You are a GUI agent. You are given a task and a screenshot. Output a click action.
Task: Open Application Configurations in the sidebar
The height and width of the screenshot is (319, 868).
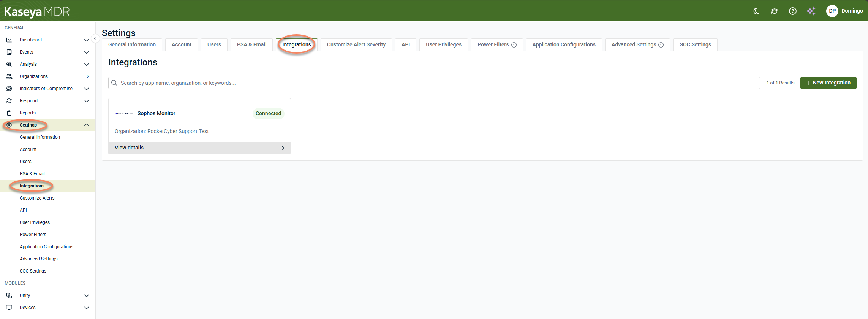[x=47, y=247]
